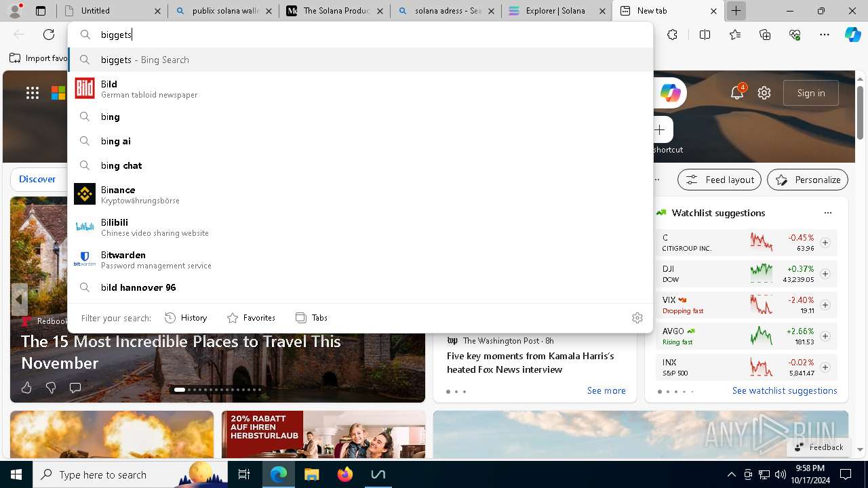This screenshot has width=868, height=488.
Task: Open Browser essentials heart icon
Action: 795,35
